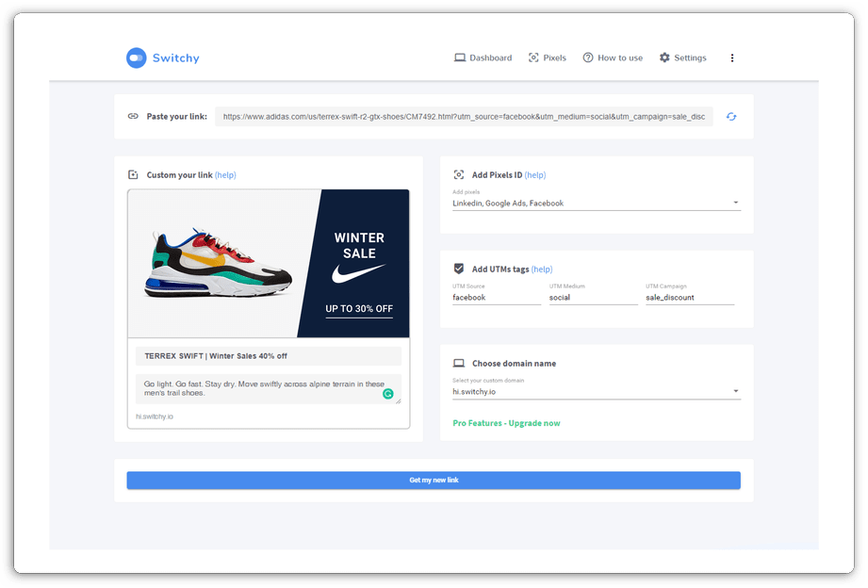
Task: Go to the Pixels menu item
Action: 548,57
